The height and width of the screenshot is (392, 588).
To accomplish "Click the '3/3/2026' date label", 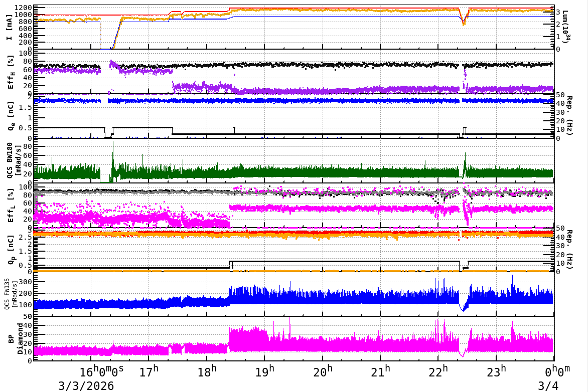I will pyautogui.click(x=86, y=385).
